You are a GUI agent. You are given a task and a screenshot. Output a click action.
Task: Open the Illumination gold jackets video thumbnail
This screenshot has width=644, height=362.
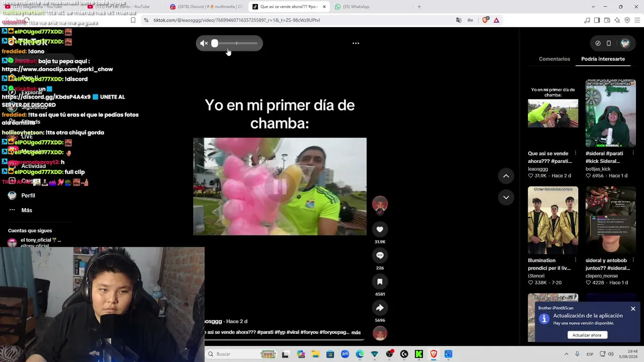pyautogui.click(x=553, y=220)
